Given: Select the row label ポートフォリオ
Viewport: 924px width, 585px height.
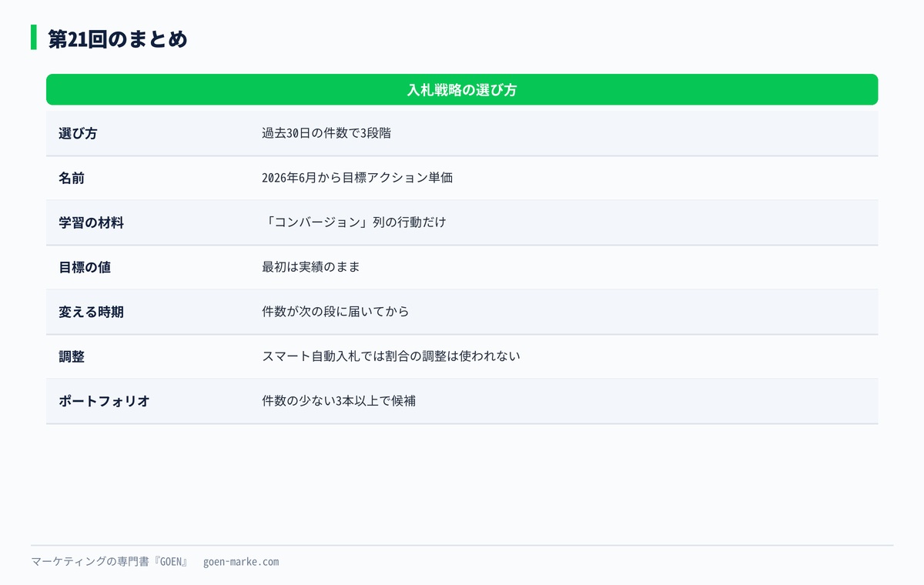Looking at the screenshot, I should coord(104,401).
